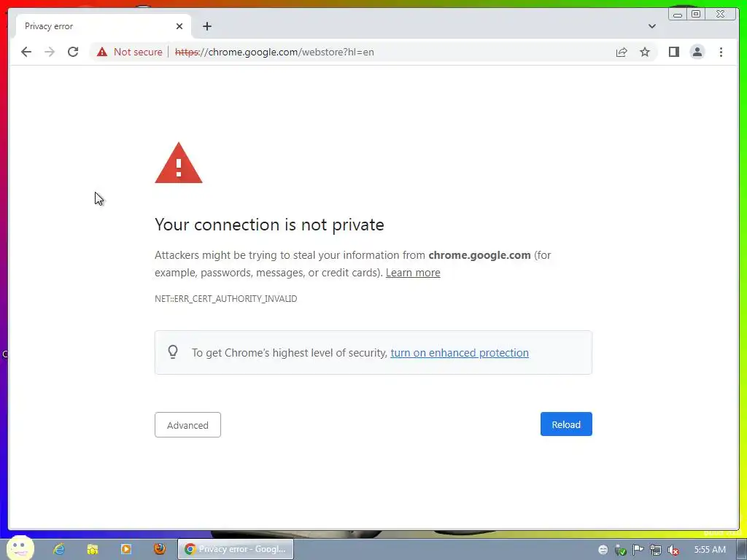Reload page using toolbar refresh icon
Viewport: 747px width, 560px height.
pos(73,52)
